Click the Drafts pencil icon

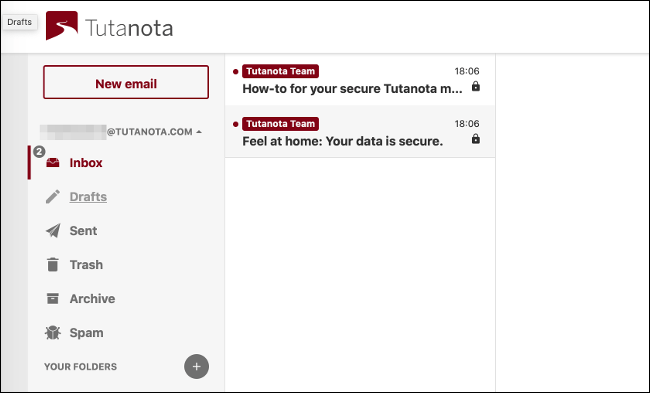click(53, 196)
